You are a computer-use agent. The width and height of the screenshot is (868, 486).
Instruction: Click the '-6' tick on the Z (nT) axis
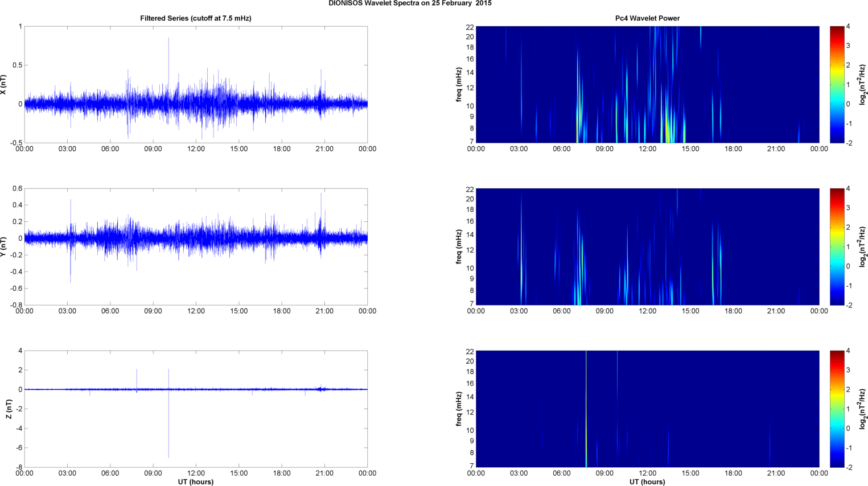coord(18,448)
